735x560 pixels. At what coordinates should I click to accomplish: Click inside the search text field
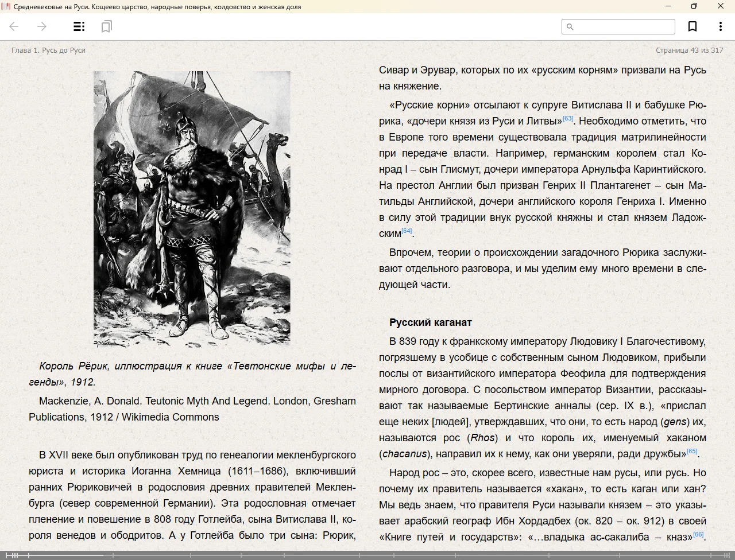[x=624, y=26]
